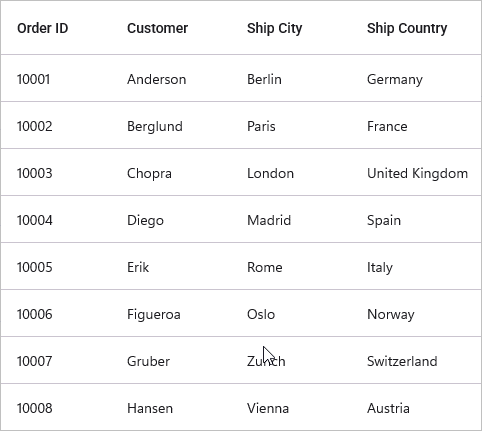Click the Anderson customer cell

click(156, 79)
